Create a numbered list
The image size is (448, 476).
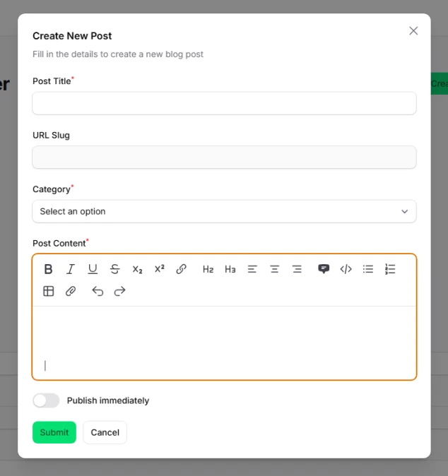(390, 269)
